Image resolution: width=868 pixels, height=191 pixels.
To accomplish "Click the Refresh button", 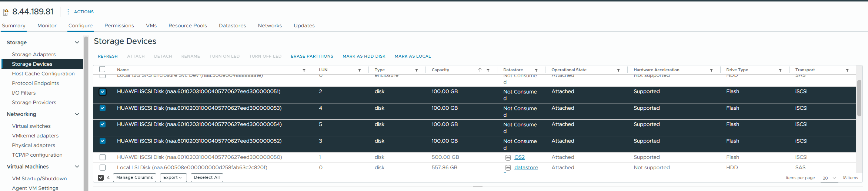I will point(108,56).
